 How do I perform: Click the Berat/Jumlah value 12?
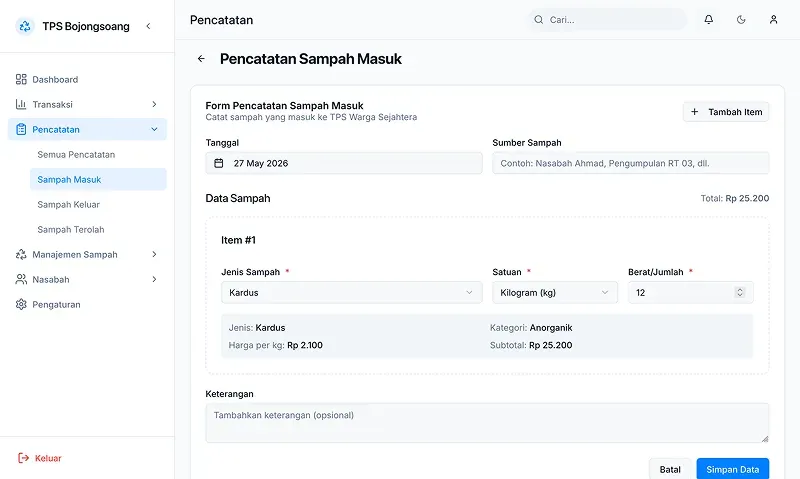(x=640, y=292)
